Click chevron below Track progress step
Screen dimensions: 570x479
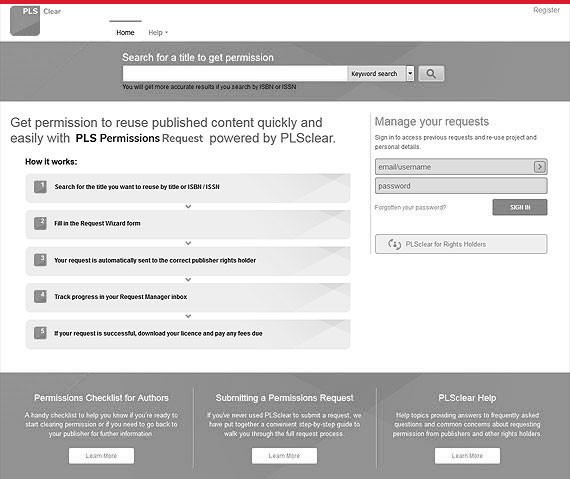pos(188,316)
